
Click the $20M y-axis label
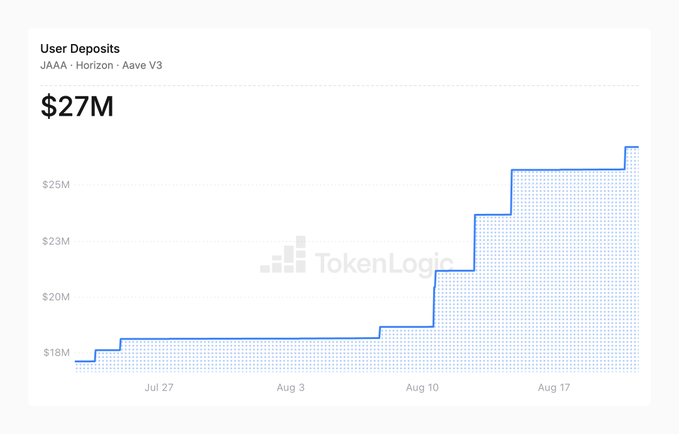56,297
